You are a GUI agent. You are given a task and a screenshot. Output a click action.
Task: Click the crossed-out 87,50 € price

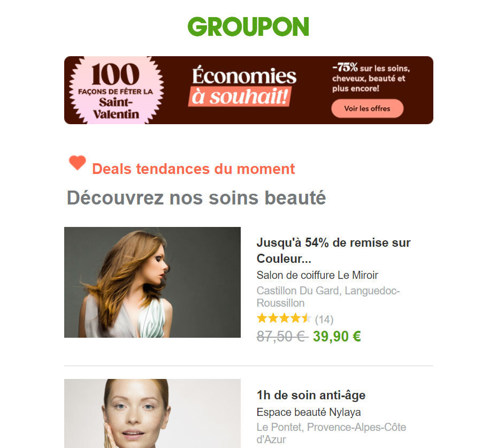282,336
